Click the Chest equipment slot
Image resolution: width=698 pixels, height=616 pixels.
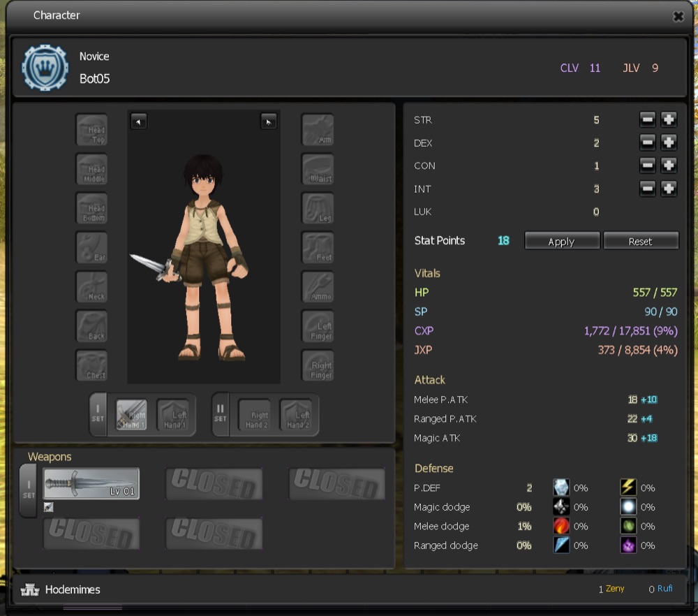[x=91, y=365]
